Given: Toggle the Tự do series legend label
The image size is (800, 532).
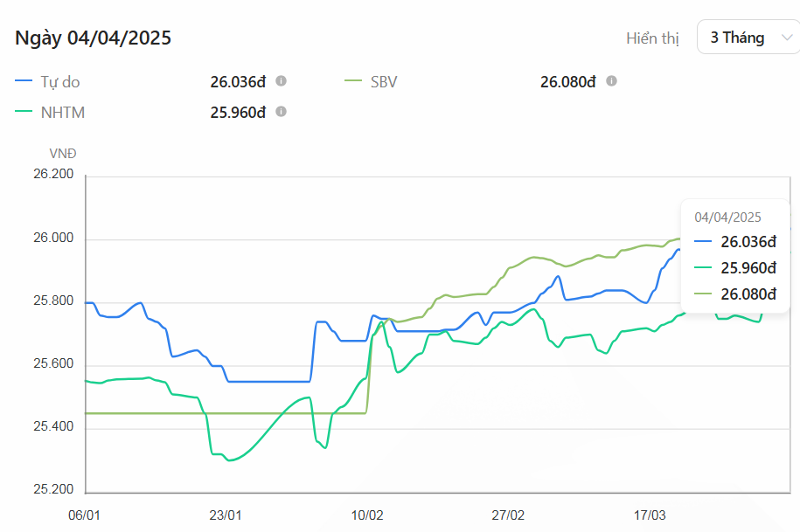Looking at the screenshot, I should 60,82.
